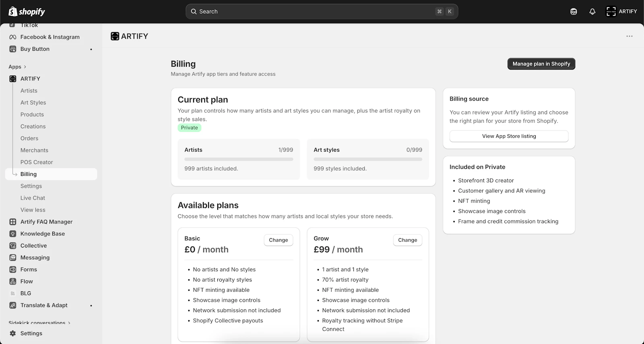This screenshot has height=344, width=644.
Task: Open the Artists page
Action: pyautogui.click(x=29, y=91)
